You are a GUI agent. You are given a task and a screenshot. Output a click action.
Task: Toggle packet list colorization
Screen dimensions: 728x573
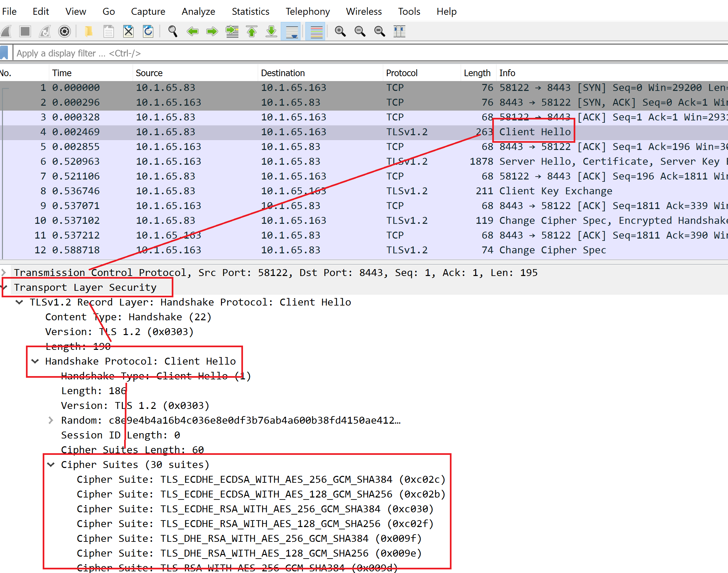click(x=316, y=32)
